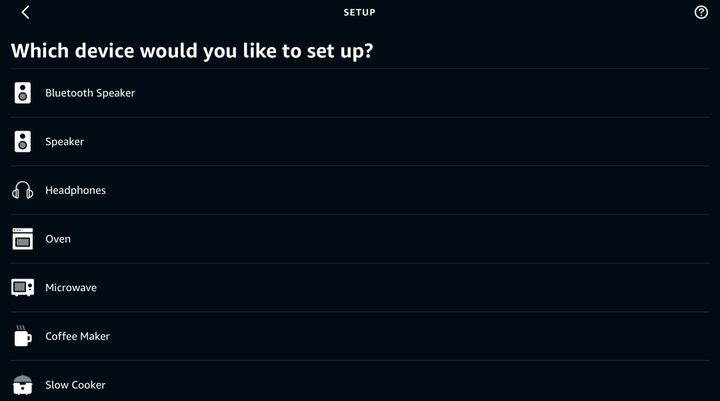Select the Bluetooth Speaker label
Viewport: 720px width, 401px height.
[x=90, y=93]
